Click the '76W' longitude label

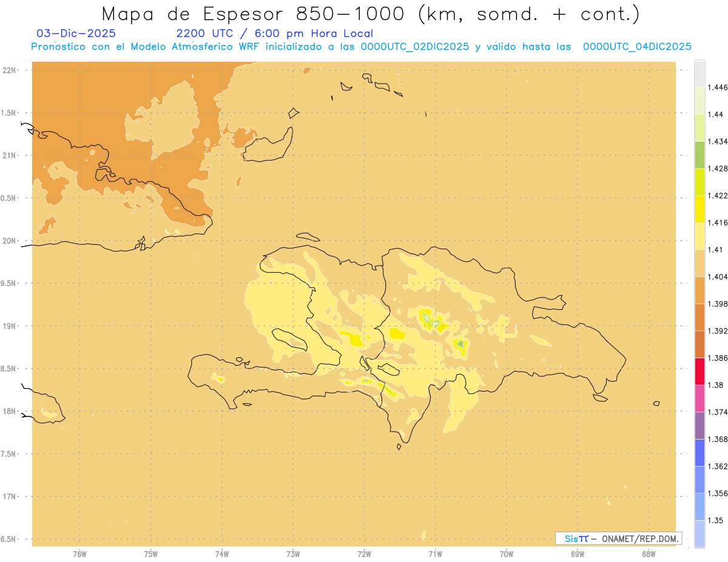pos(79,554)
